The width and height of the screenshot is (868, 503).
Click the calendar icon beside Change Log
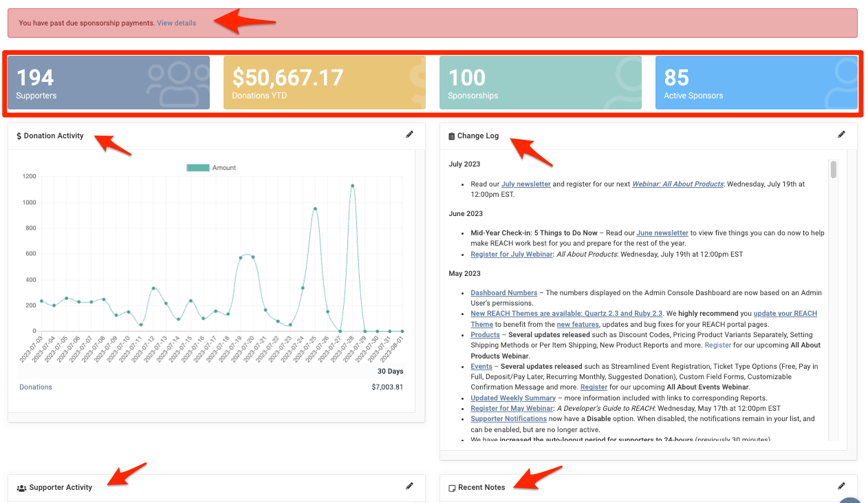(x=452, y=136)
